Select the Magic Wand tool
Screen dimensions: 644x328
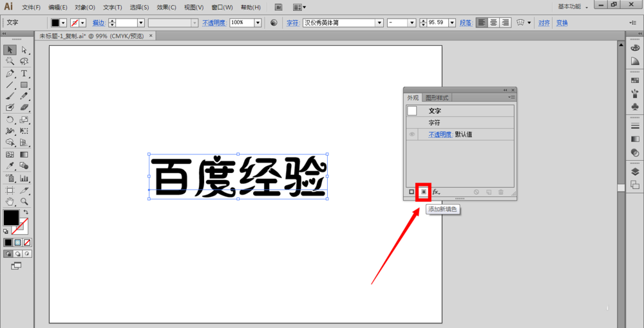click(x=10, y=61)
